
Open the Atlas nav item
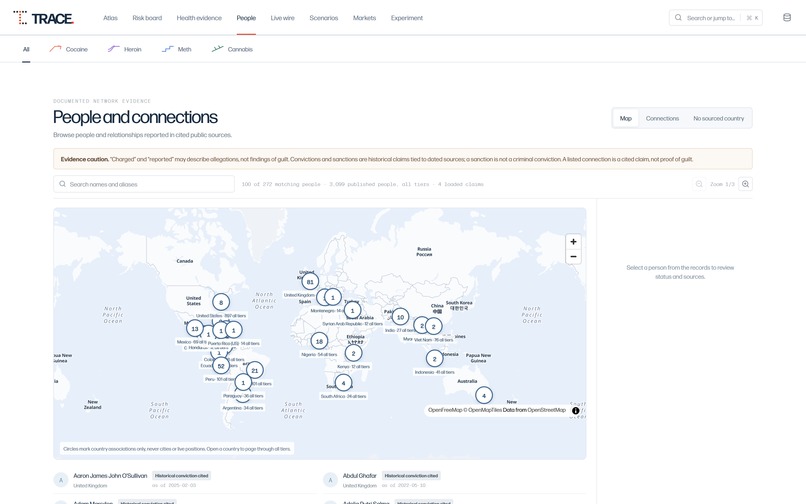(x=110, y=18)
